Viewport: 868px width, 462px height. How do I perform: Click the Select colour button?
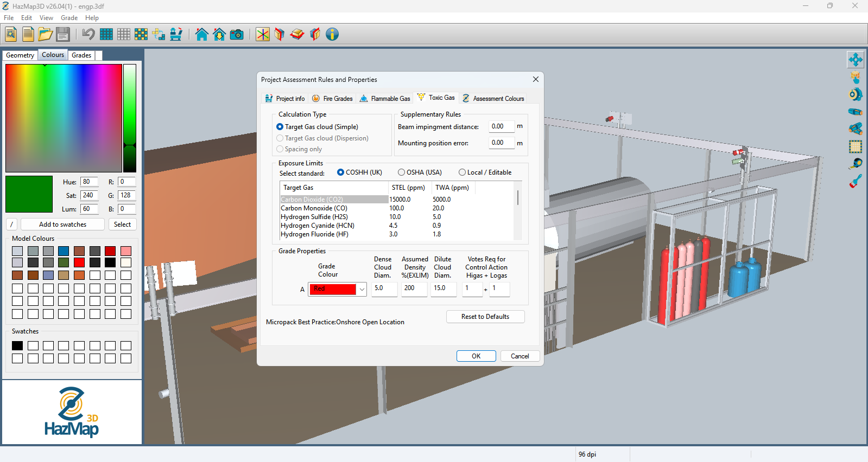(122, 224)
